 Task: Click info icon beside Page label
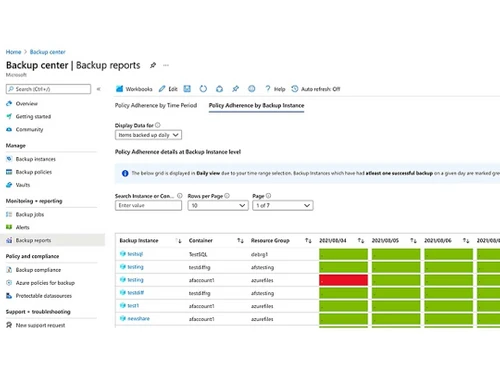coord(268,196)
